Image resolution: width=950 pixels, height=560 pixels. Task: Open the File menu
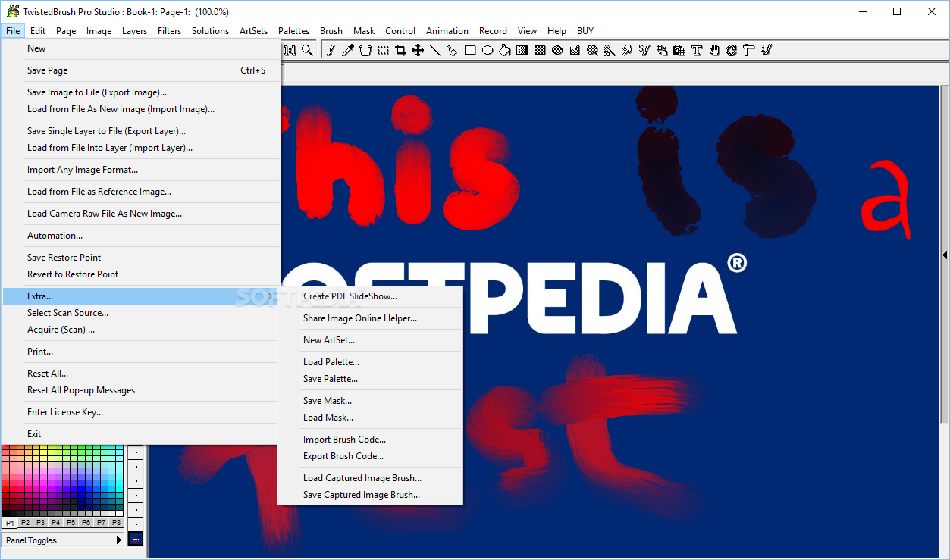point(13,31)
